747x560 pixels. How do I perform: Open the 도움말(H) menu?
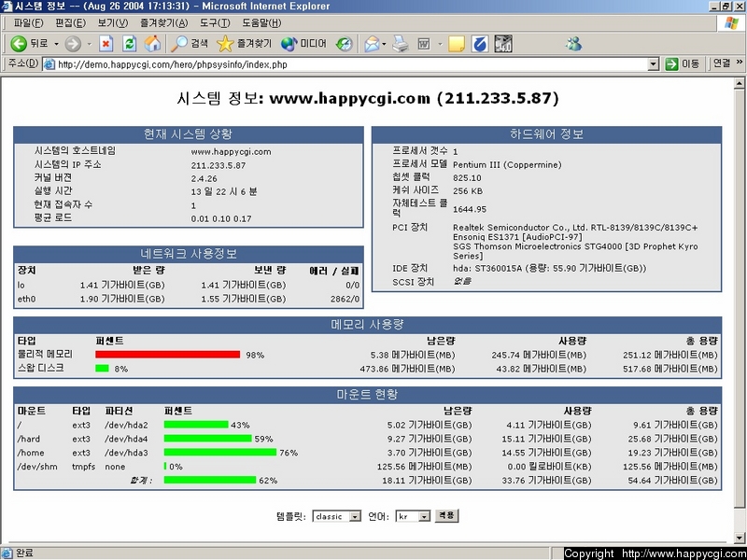[x=261, y=22]
